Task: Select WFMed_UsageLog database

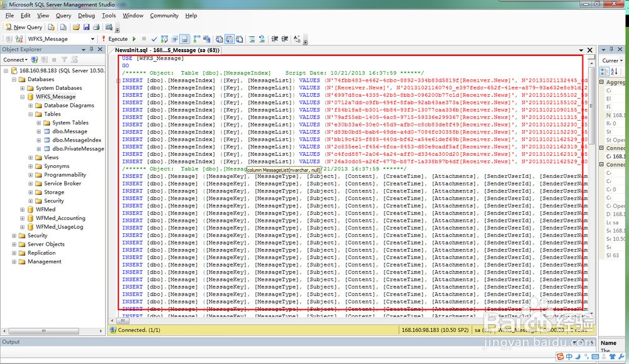Action: click(59, 227)
